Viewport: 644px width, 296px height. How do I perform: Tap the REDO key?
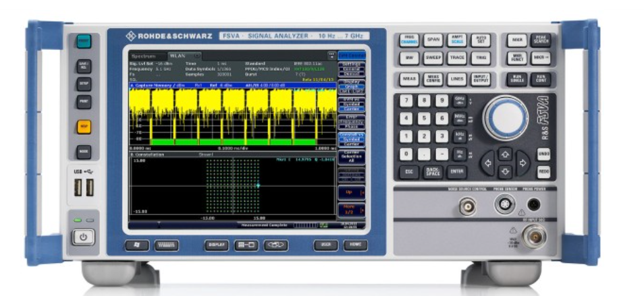544,172
